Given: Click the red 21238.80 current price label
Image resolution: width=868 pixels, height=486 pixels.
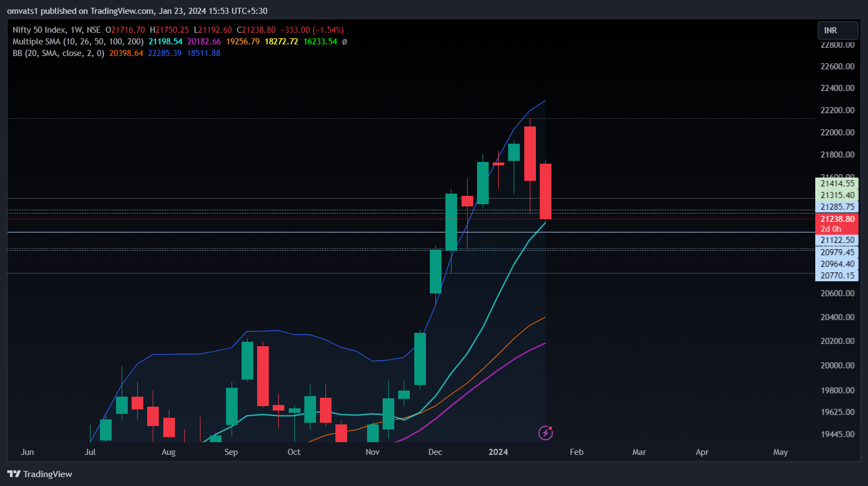Looking at the screenshot, I should [837, 219].
